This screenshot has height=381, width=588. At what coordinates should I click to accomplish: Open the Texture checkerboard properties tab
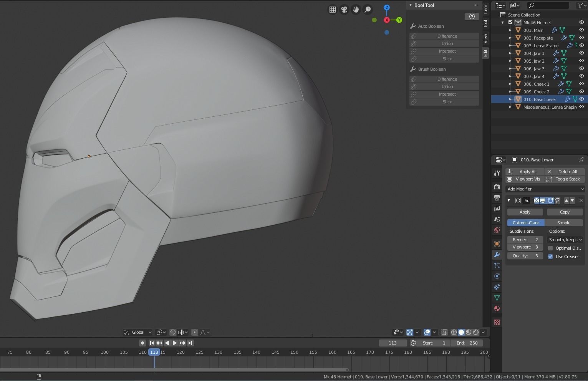point(497,322)
